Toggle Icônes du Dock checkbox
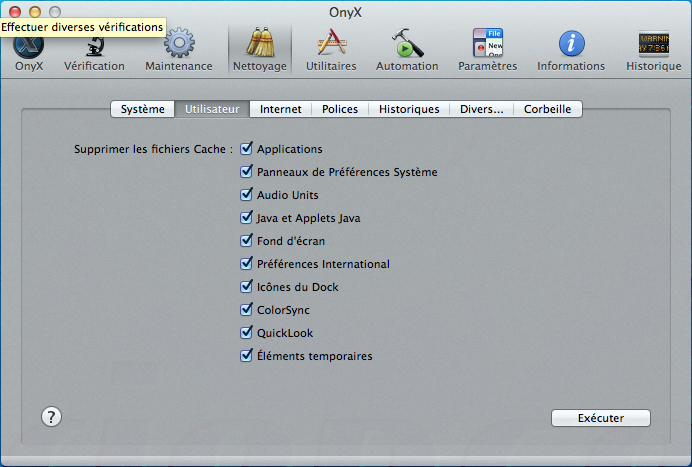This screenshot has height=467, width=692. [246, 286]
